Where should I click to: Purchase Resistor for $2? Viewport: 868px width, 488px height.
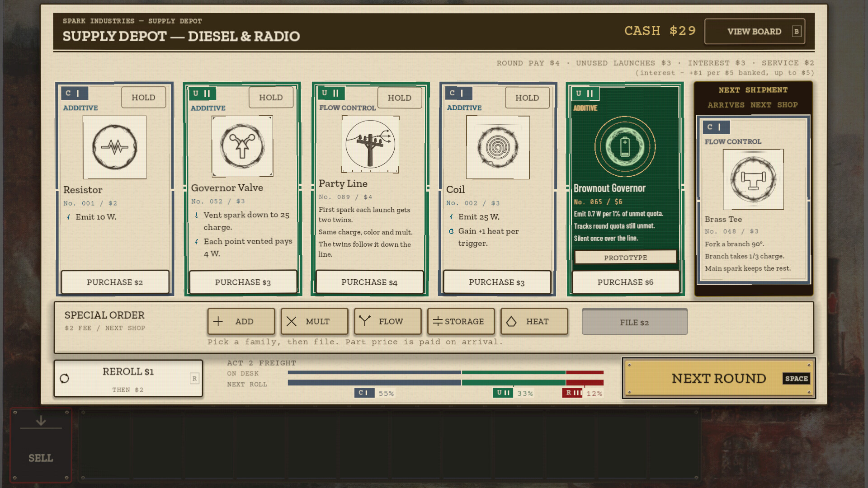(115, 282)
